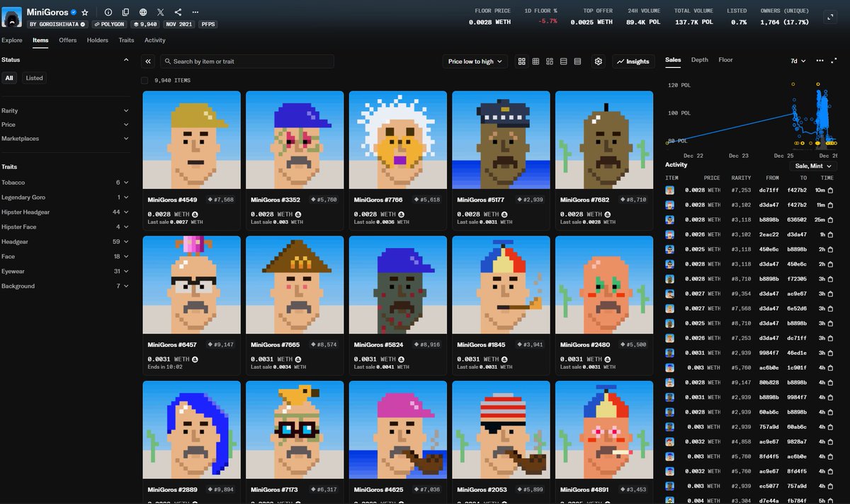Click the POLYGON chain tag
The height and width of the screenshot is (504, 850).
point(108,24)
